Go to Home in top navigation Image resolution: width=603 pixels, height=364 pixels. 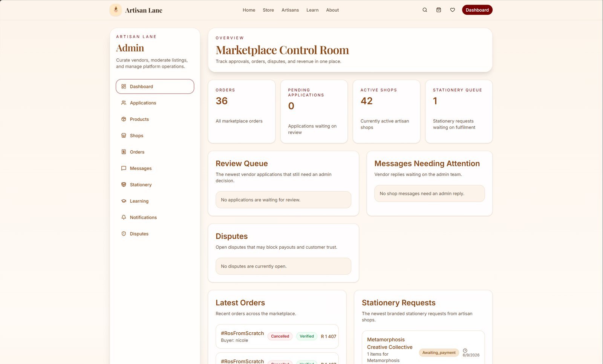coord(249,10)
